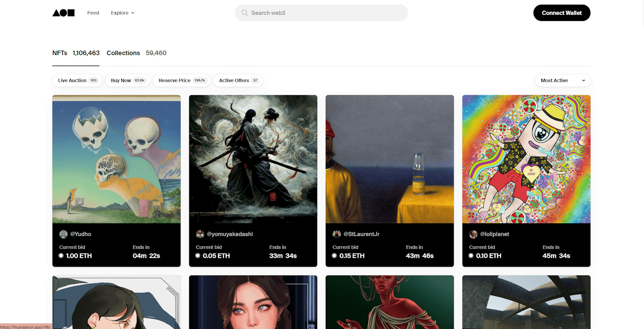This screenshot has height=329, width=644.
Task: Expand the Explore menu
Action: tap(122, 13)
